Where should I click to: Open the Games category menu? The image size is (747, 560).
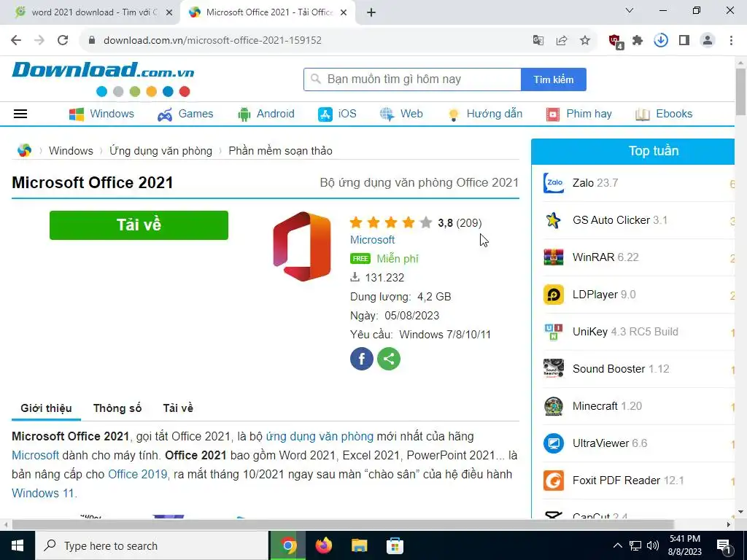point(185,114)
